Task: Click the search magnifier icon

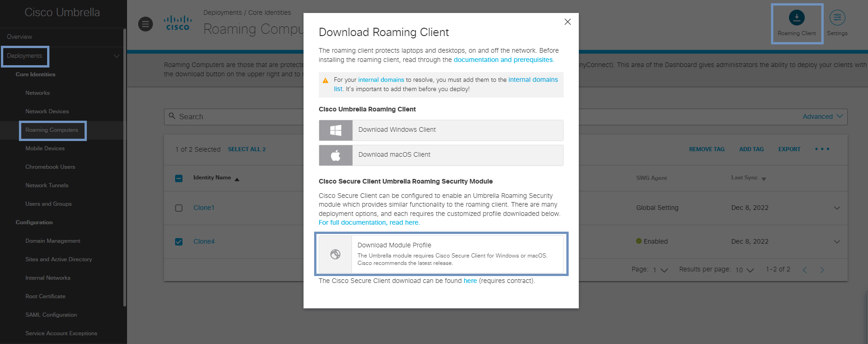Action: click(x=172, y=116)
